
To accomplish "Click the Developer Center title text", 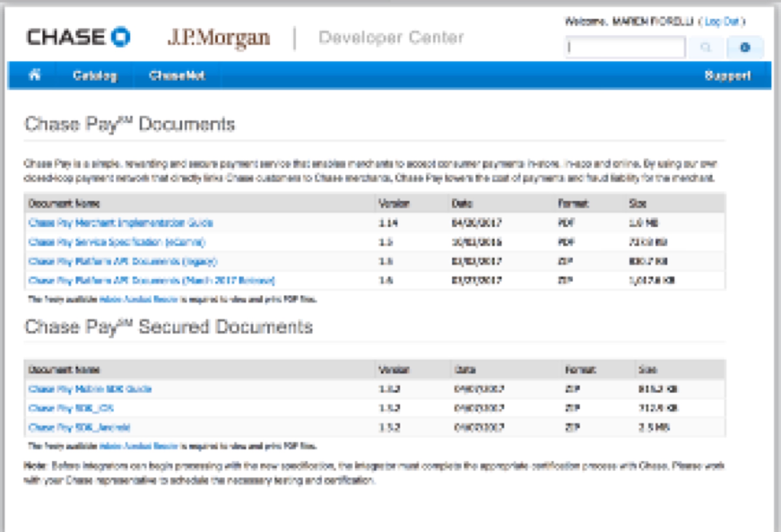I will pos(391,38).
